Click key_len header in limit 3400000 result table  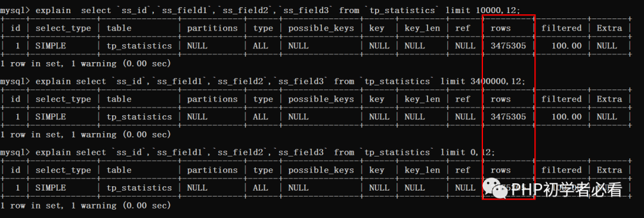coord(422,99)
